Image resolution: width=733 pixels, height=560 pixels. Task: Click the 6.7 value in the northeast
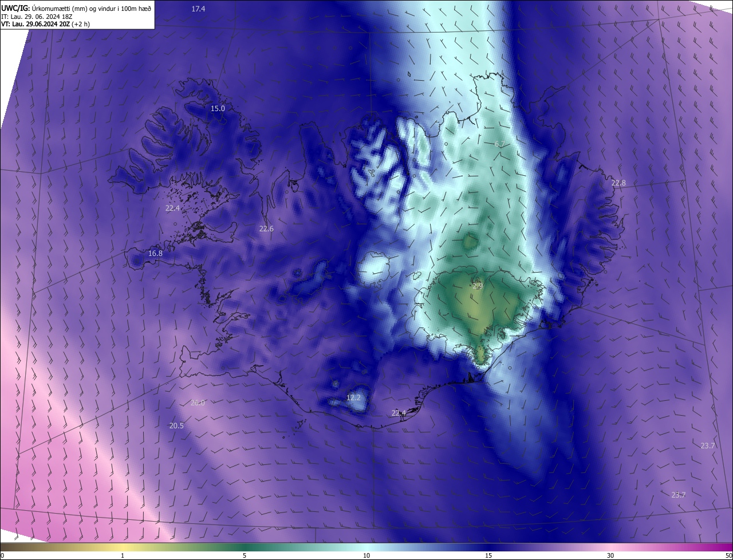point(499,144)
